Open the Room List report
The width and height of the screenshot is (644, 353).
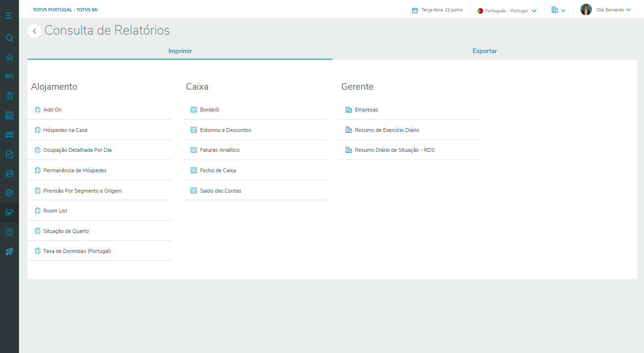(55, 211)
